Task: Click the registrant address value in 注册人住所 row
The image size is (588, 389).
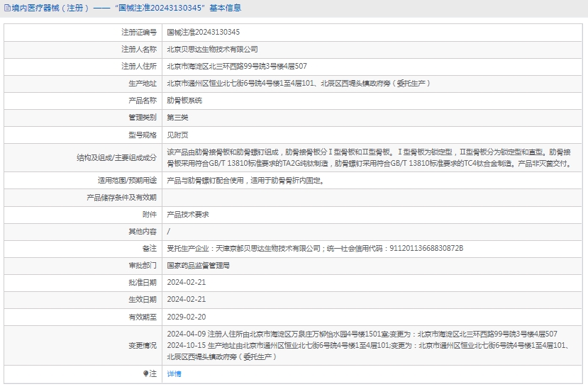Action: pyautogui.click(x=236, y=67)
